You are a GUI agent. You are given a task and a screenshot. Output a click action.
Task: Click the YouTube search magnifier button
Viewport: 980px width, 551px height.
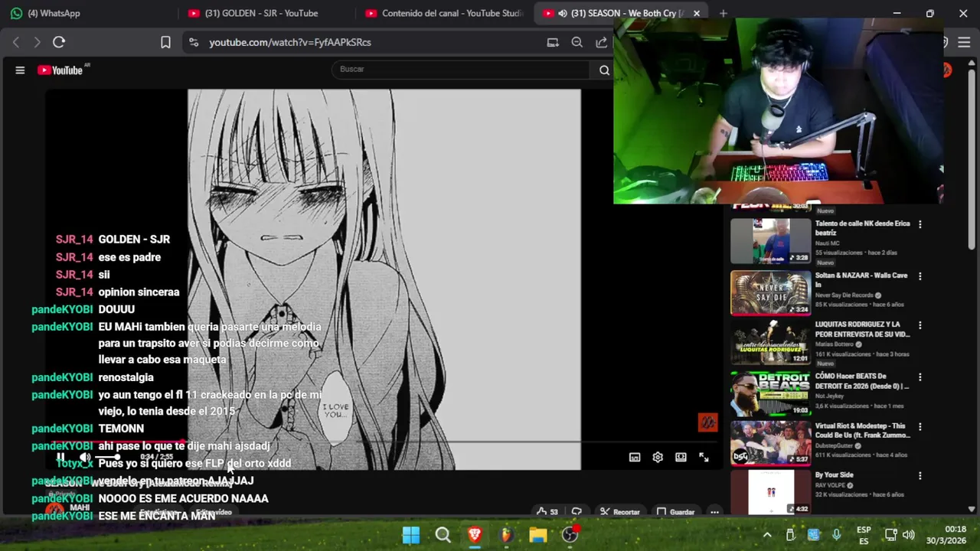tap(604, 70)
